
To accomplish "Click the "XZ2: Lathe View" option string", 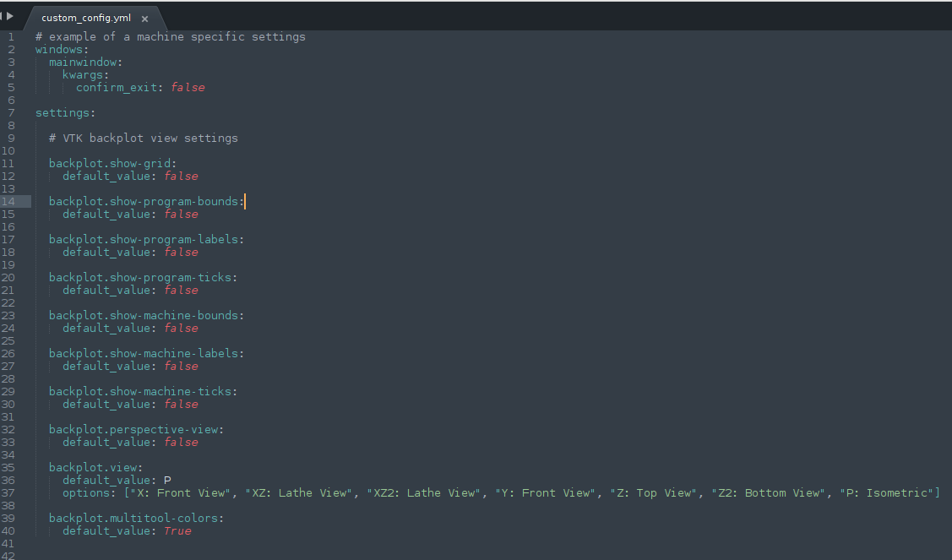I will [424, 493].
